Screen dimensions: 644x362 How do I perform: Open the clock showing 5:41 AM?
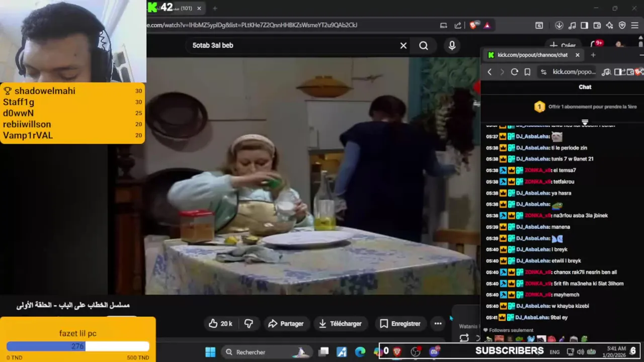(x=616, y=351)
